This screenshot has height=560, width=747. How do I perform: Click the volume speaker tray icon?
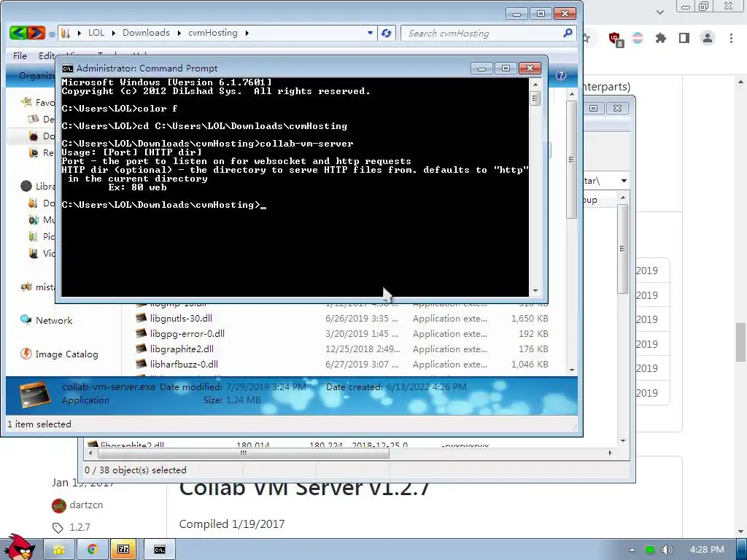pyautogui.click(x=667, y=550)
